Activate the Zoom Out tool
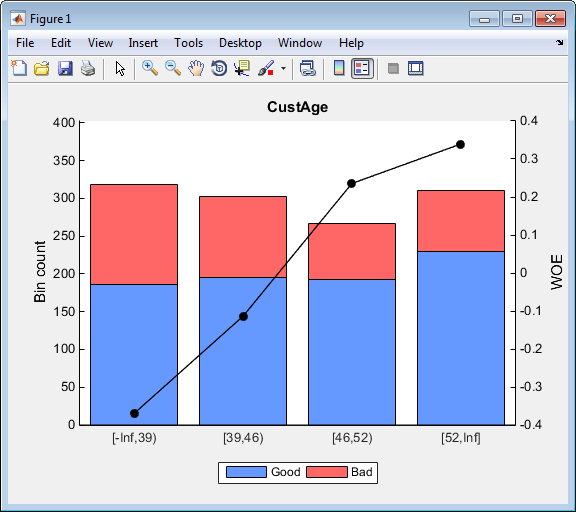This screenshot has height=512, width=576. pos(173,68)
